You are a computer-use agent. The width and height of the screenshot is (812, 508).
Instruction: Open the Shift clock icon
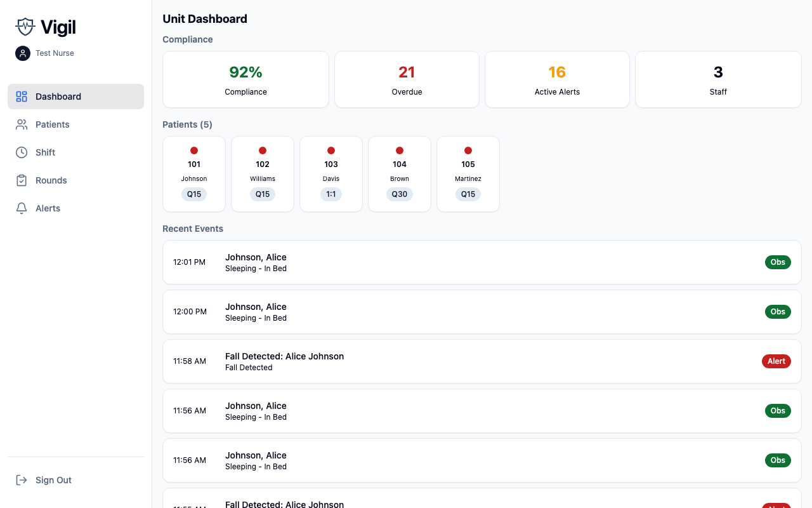point(21,152)
